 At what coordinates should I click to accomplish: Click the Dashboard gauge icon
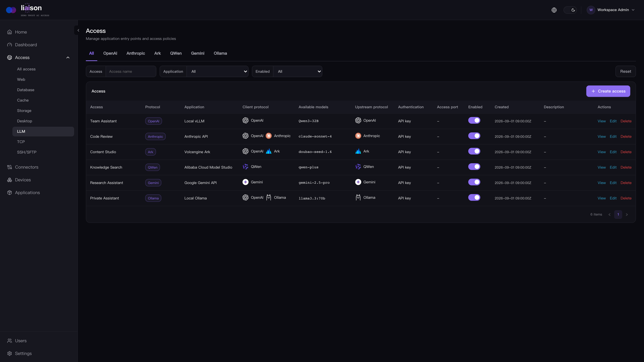point(10,45)
